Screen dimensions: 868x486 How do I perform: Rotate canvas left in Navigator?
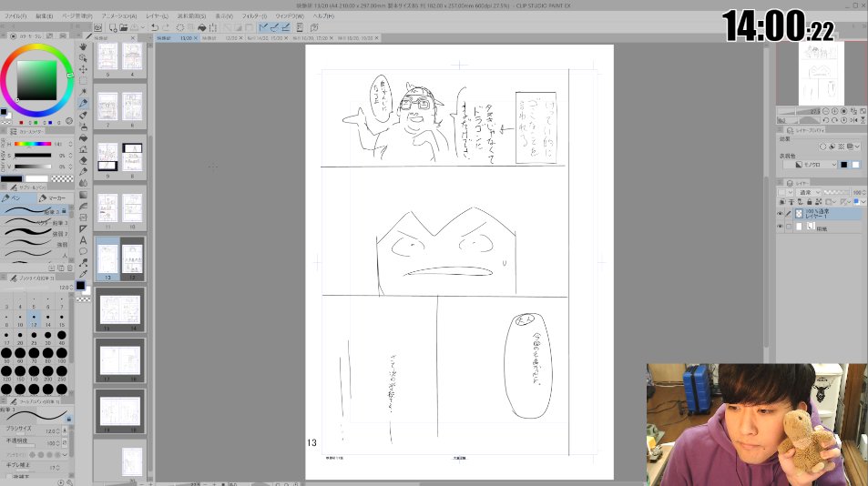click(826, 120)
